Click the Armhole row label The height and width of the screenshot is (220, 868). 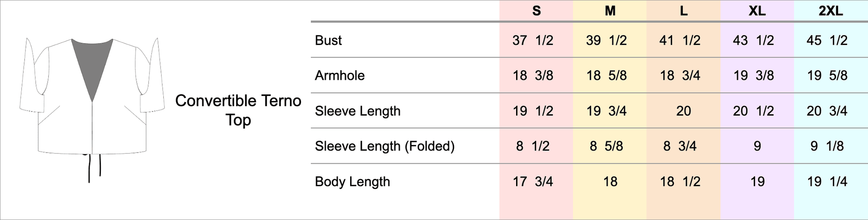click(339, 75)
